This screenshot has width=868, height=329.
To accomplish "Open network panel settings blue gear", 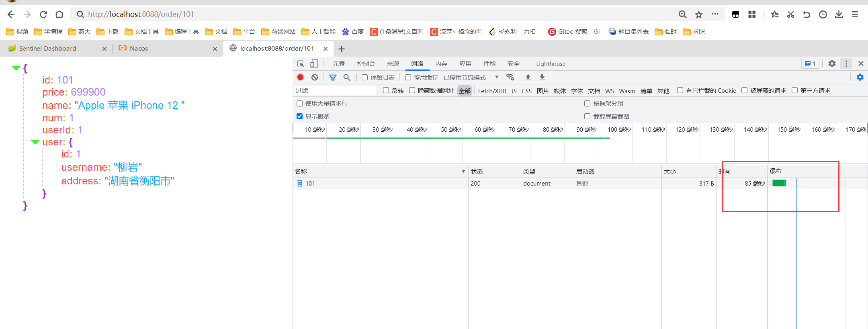I will point(860,77).
